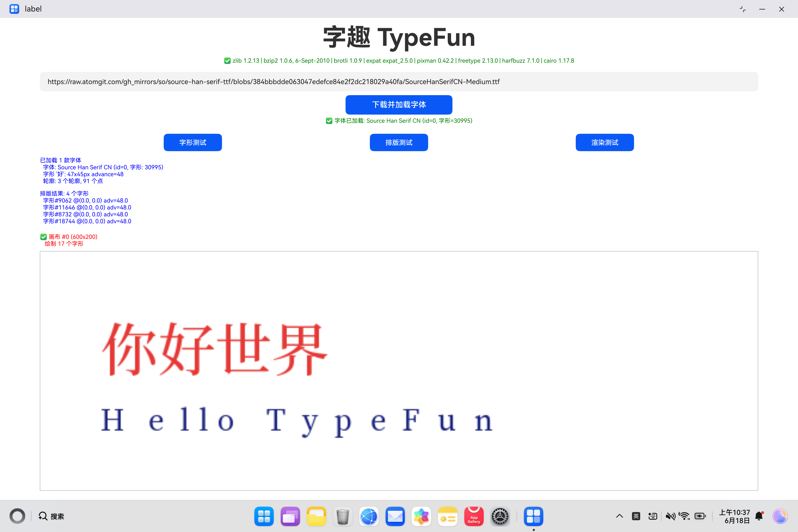This screenshot has height=532, width=798.
Task: Click the rendered canvas preview image
Action: pos(399,371)
